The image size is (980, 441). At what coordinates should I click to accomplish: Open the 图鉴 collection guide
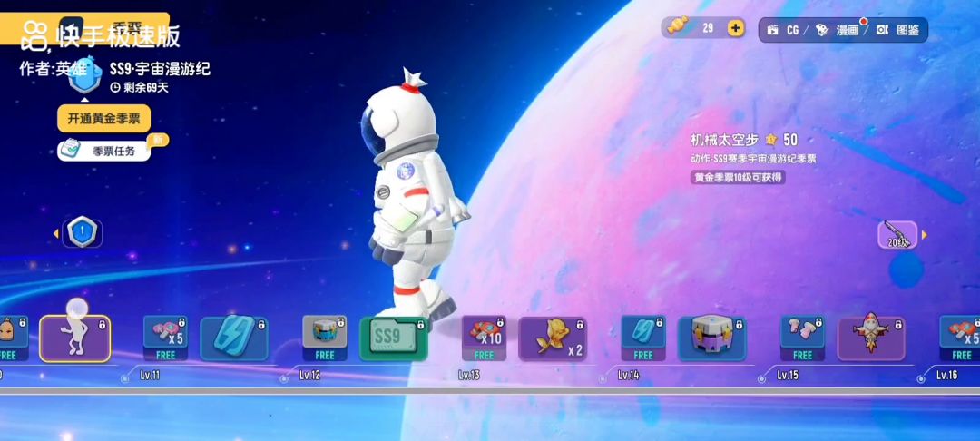pyautogui.click(x=898, y=30)
